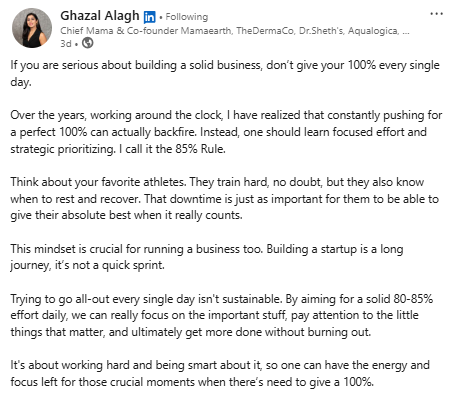This screenshot has height=397, width=452.
Task: Click TheDermaCo in the headline
Action: click(265, 31)
